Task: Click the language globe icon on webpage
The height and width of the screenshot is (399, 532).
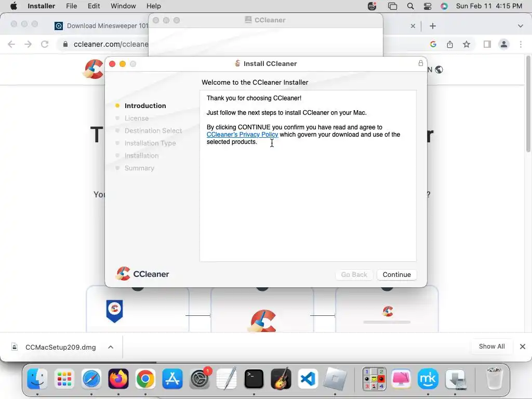Action: pos(438,70)
